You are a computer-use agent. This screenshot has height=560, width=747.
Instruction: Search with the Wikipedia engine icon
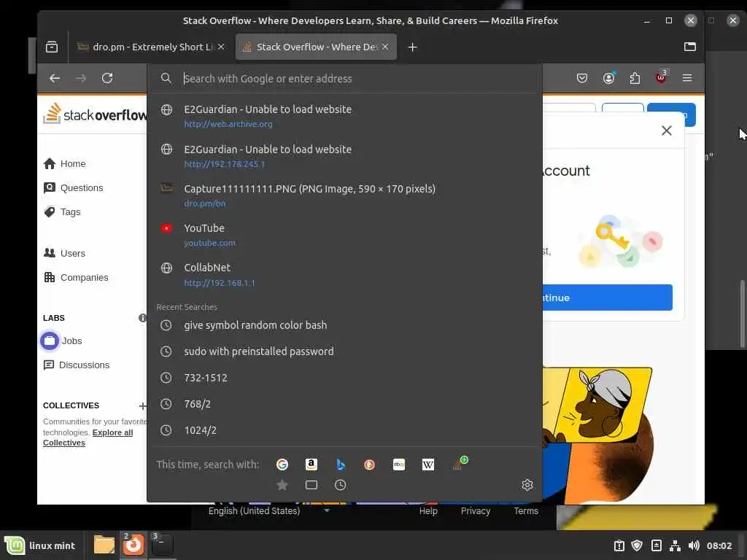427,464
